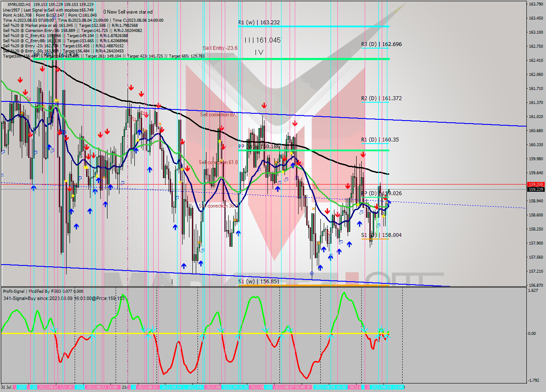The width and height of the screenshot is (546, 392).
Task: Click the red 159.350 price tag on axis
Action: (x=536, y=184)
